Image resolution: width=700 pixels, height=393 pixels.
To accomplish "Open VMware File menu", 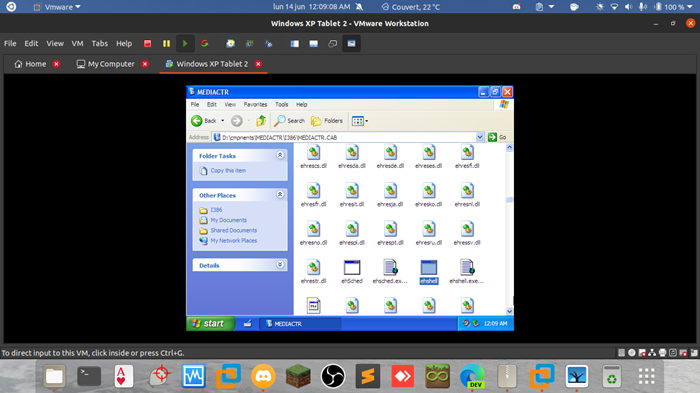I will (10, 43).
